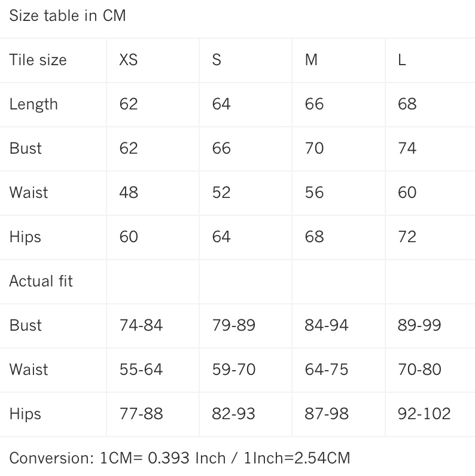
Task: Click the M size column header
Action: (311, 60)
